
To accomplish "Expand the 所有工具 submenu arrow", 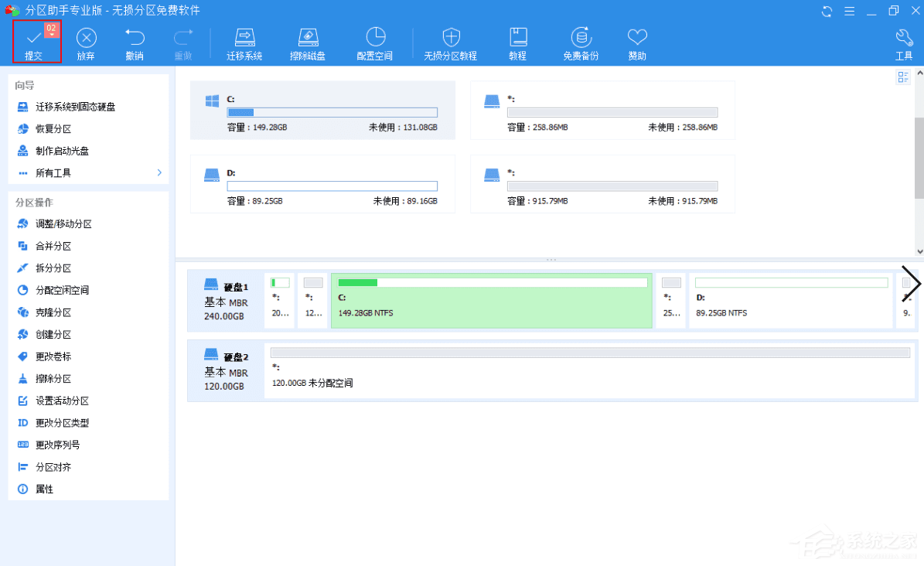I will [159, 173].
